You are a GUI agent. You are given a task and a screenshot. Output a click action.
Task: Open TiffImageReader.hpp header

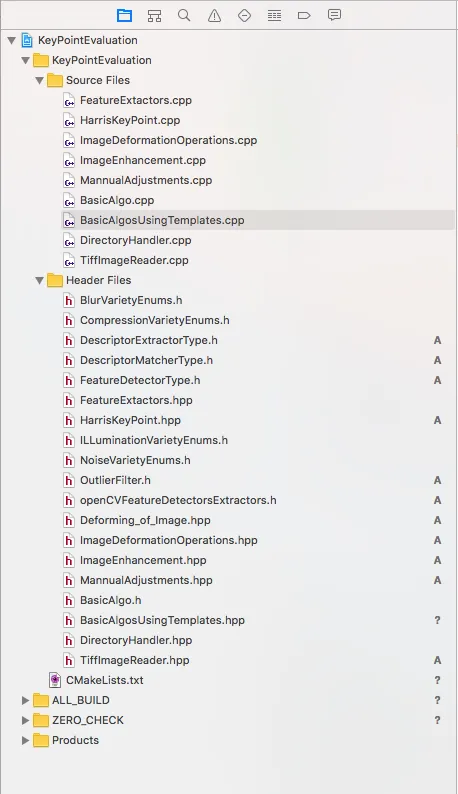coord(134,660)
